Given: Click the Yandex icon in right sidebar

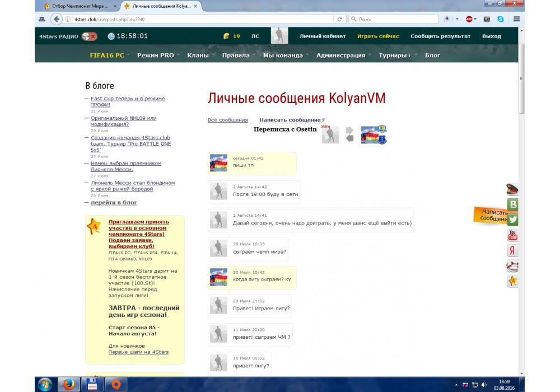Looking at the screenshot, I should click(x=512, y=250).
